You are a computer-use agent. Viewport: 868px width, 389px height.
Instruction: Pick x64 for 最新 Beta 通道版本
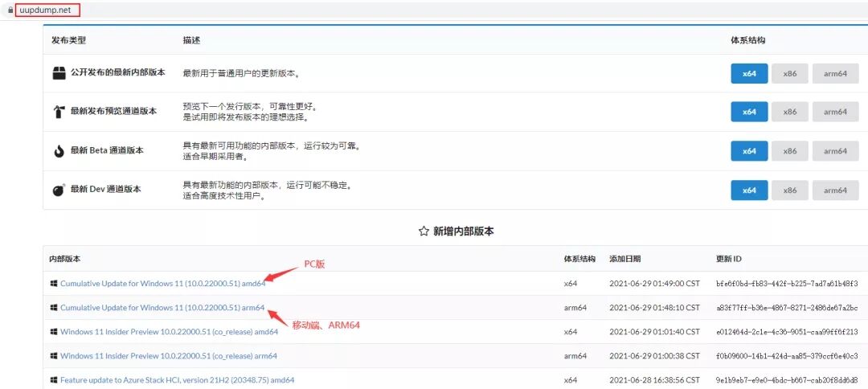point(749,151)
